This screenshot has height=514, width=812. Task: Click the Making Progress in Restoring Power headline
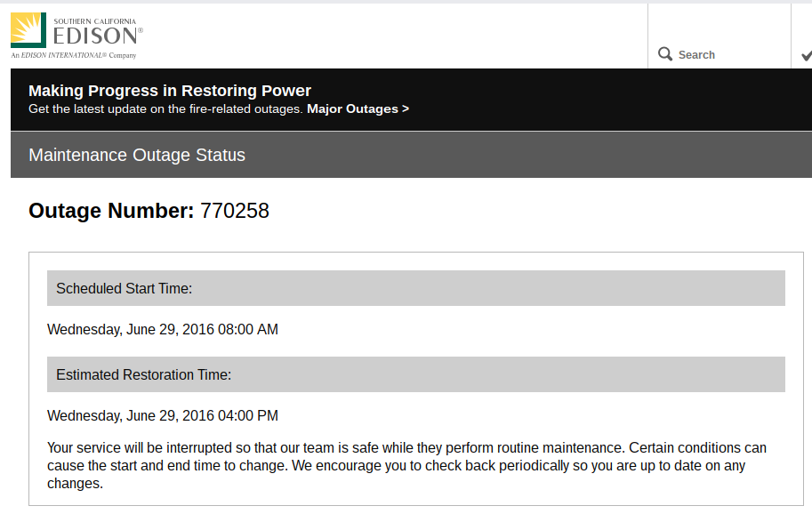[x=170, y=91]
